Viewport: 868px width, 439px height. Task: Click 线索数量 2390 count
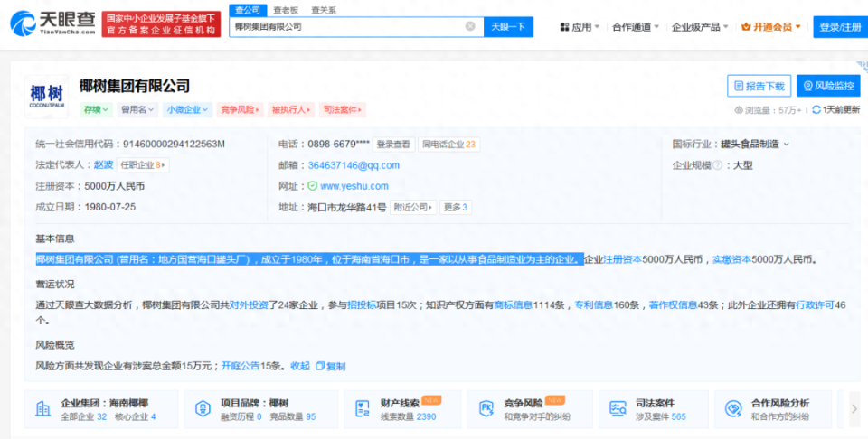click(x=408, y=417)
